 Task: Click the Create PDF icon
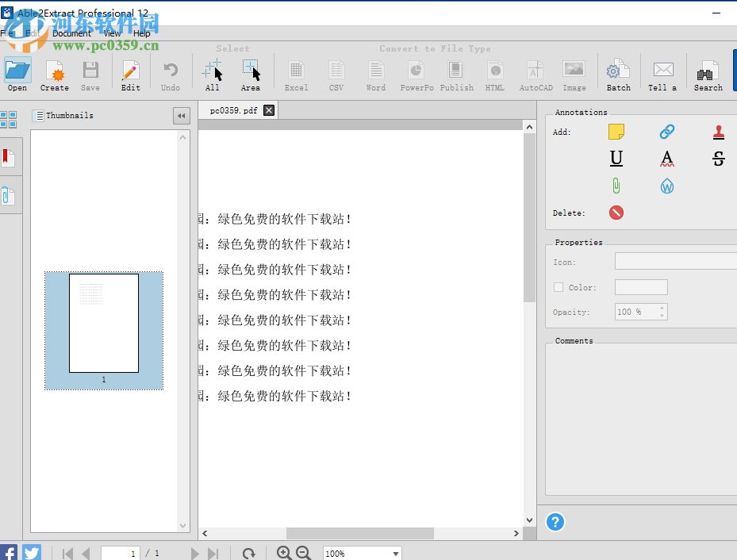click(55, 73)
